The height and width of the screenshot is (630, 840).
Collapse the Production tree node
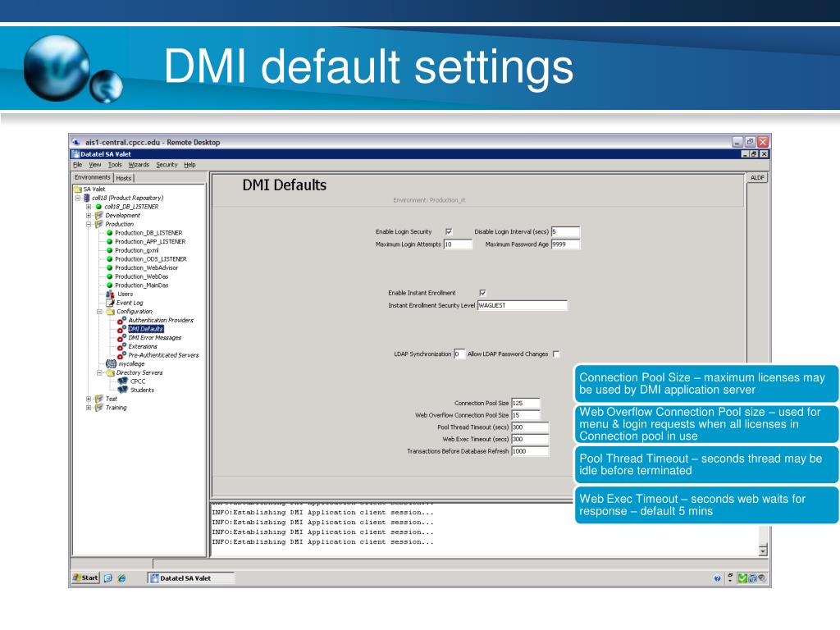coord(89,224)
